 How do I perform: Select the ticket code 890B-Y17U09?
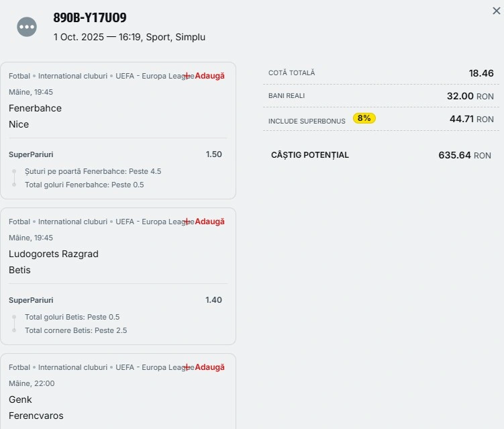coord(90,18)
